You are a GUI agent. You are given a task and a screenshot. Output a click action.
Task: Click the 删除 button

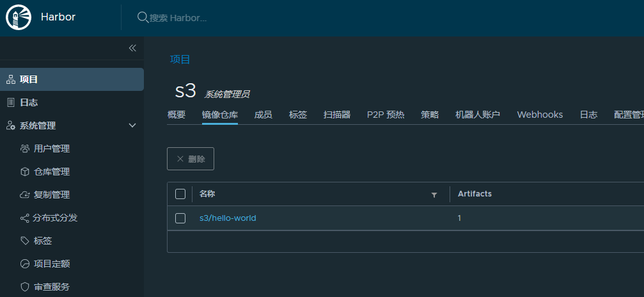click(x=191, y=159)
